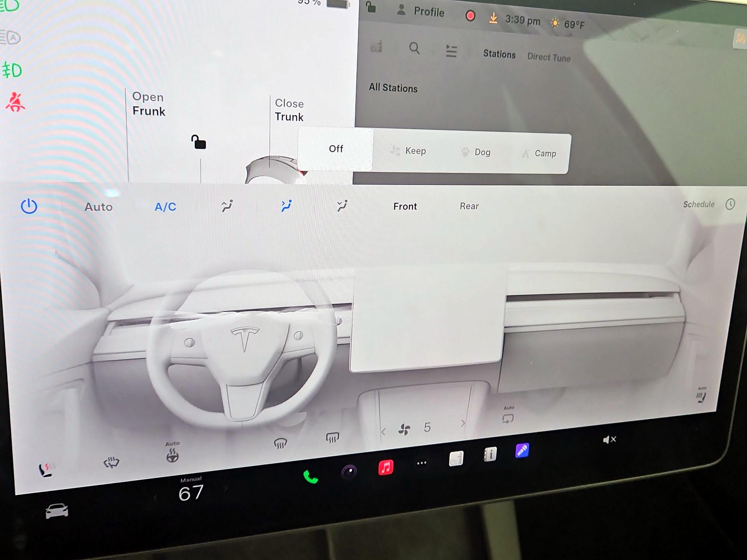Image resolution: width=747 pixels, height=560 pixels.
Task: Tap the green fog light indicator
Action: pos(12,70)
